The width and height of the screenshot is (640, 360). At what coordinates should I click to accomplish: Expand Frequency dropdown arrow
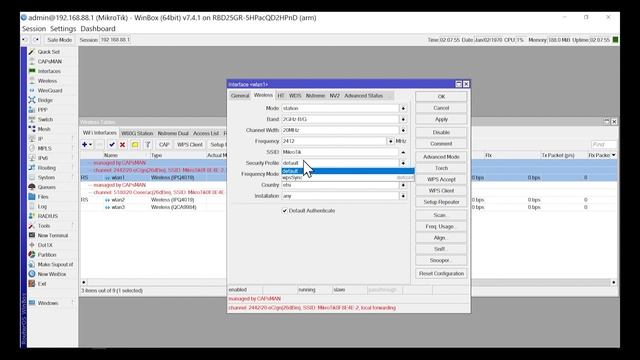click(x=391, y=141)
